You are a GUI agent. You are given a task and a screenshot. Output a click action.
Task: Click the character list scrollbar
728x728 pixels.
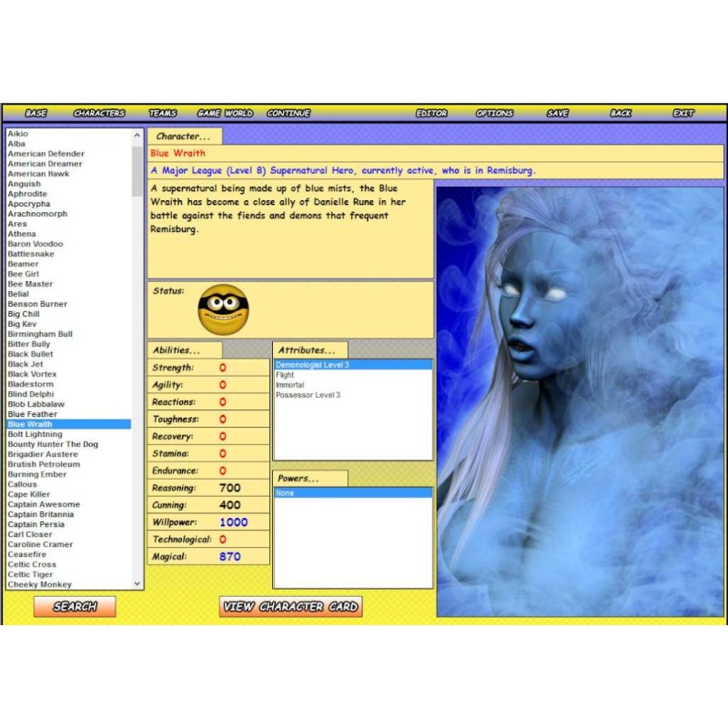click(x=137, y=364)
